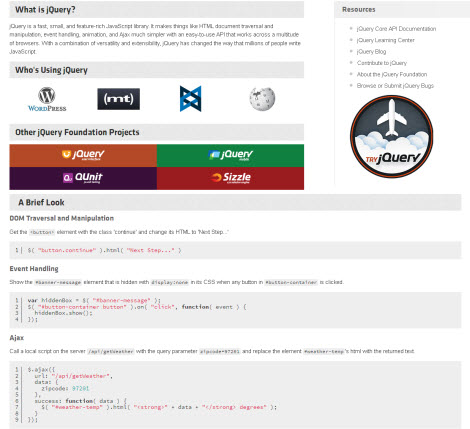Click the Resources sidebar heading
The image size is (470, 429).
coord(359,10)
